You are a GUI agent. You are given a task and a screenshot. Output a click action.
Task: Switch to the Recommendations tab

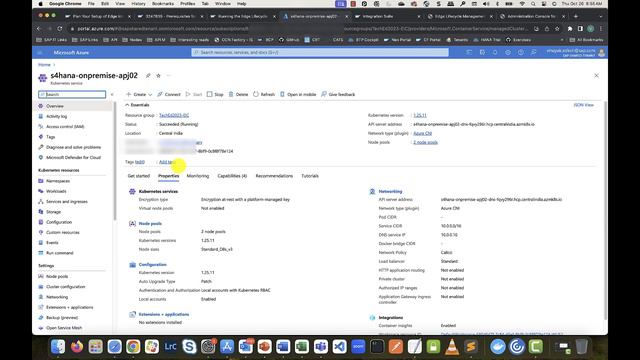274,176
